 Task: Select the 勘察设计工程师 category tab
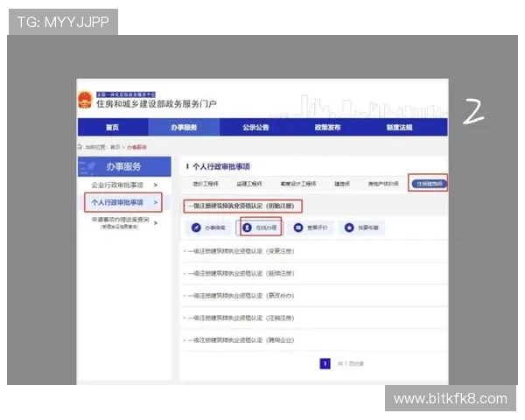pos(298,184)
